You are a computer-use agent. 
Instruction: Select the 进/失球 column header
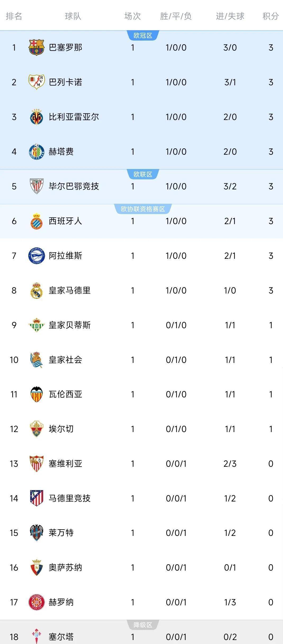[230, 16]
